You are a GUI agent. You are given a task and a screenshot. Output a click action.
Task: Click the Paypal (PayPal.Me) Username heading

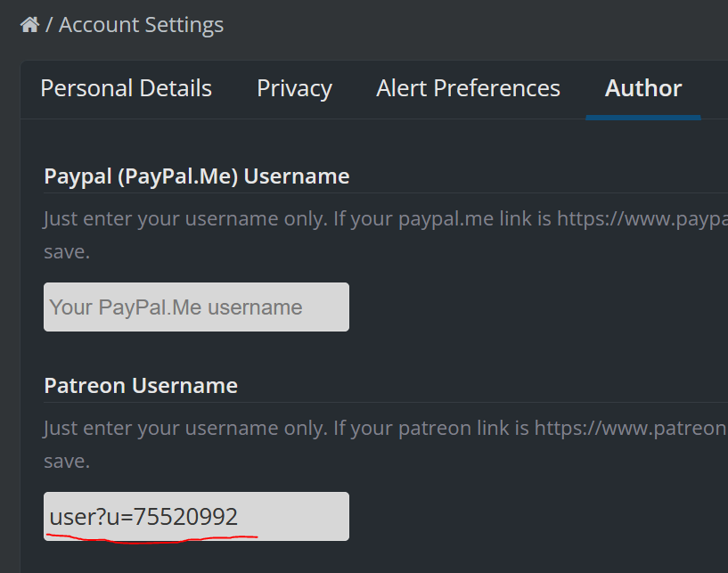pyautogui.click(x=196, y=176)
